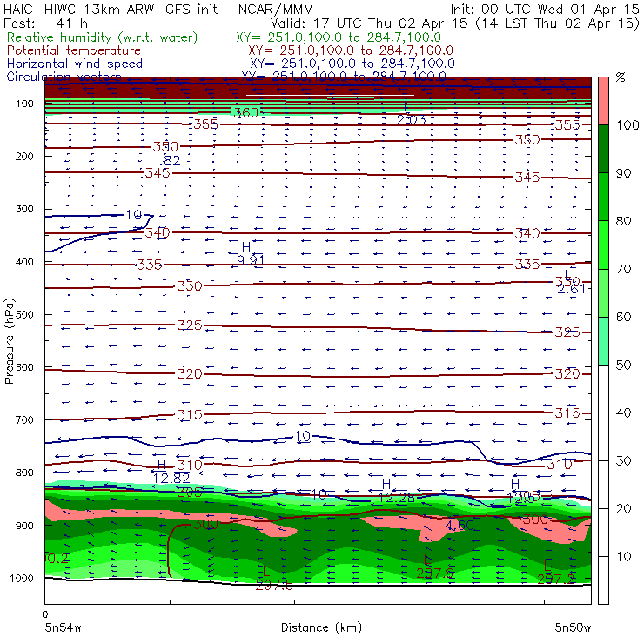Click the red 'Potential temperature' legend label
Screen dimensions: 644x644
tap(73, 50)
